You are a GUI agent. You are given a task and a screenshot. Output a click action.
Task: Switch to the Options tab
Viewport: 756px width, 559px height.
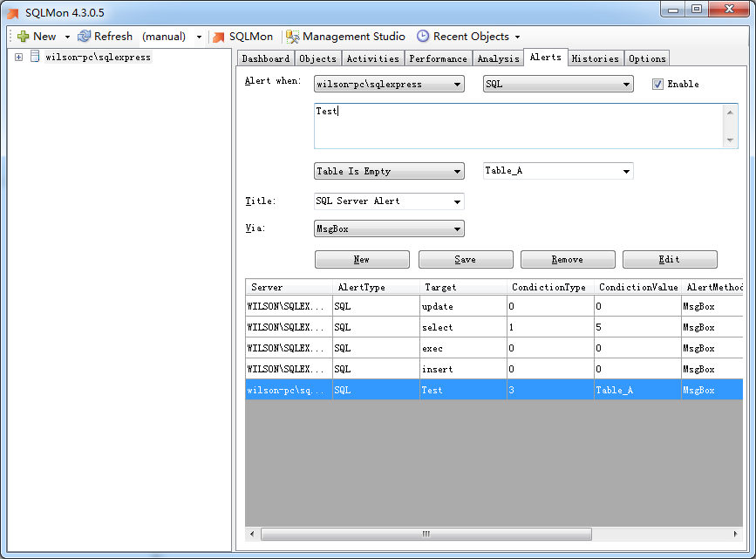646,58
